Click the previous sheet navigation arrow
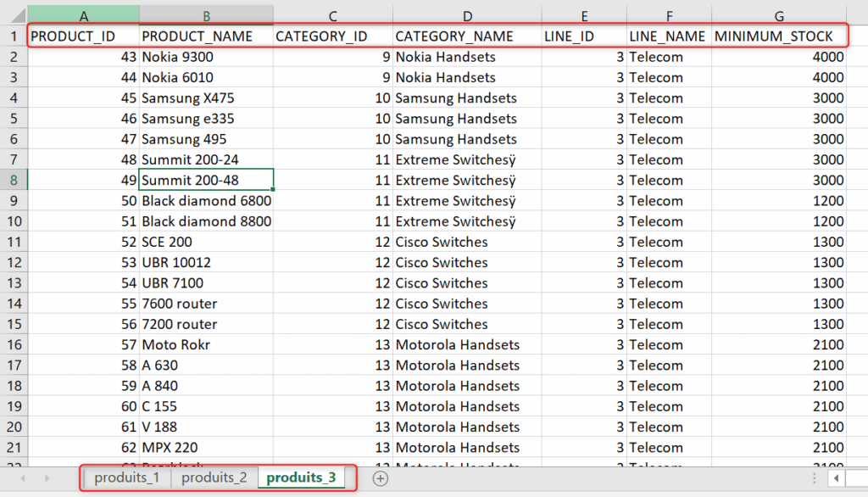Screen dimensions: 868x497 point(23,478)
